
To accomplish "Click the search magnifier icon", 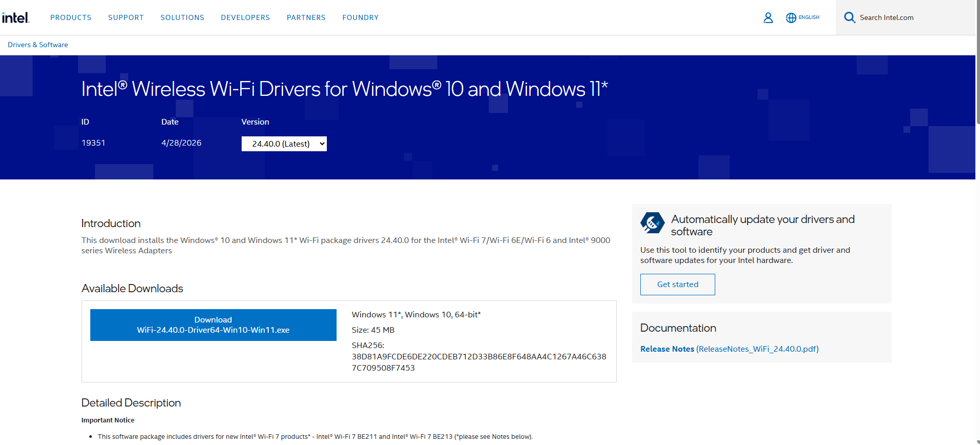I will 850,17.
